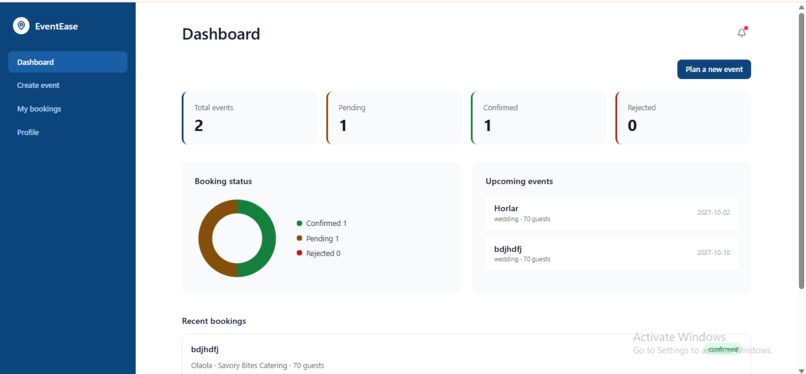Image resolution: width=806 pixels, height=374 pixels.
Task: Select the Total events stat card
Action: (250, 118)
